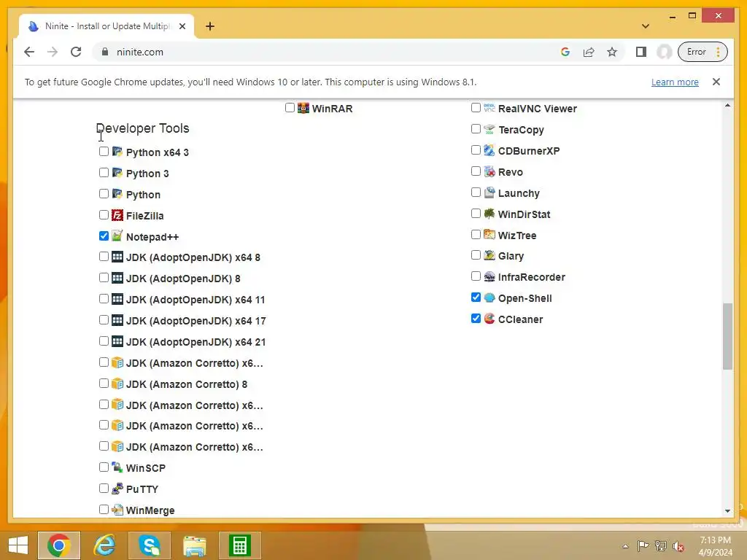Viewport: 747px width, 560px height.
Task: Click the RealVNC Viewer icon
Action: coord(489,108)
